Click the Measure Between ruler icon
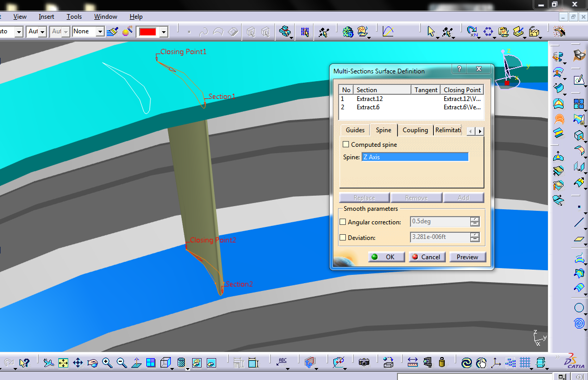588x380 pixels. coord(412,362)
